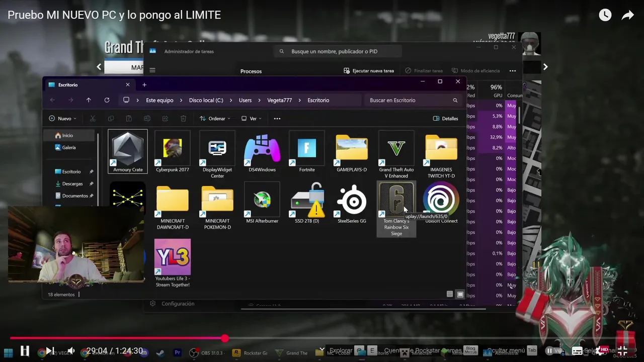Open Task Manager hamburger navigation menu

(x=152, y=70)
